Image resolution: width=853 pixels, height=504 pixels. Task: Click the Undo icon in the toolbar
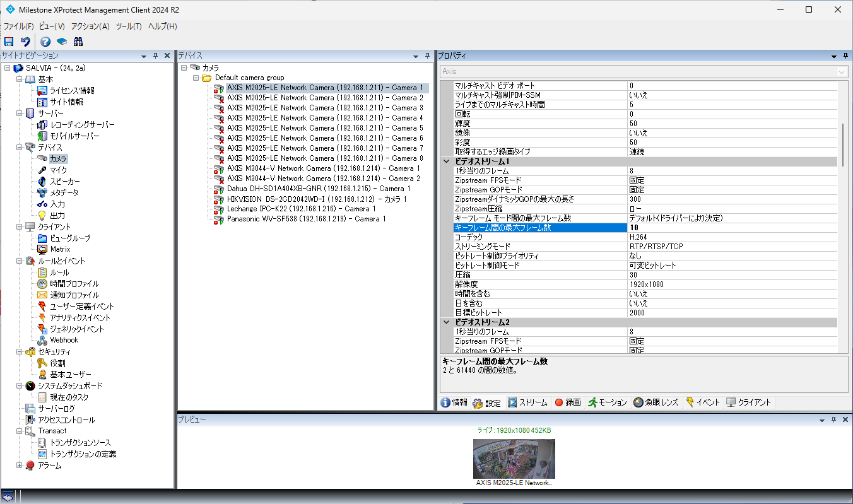(25, 42)
